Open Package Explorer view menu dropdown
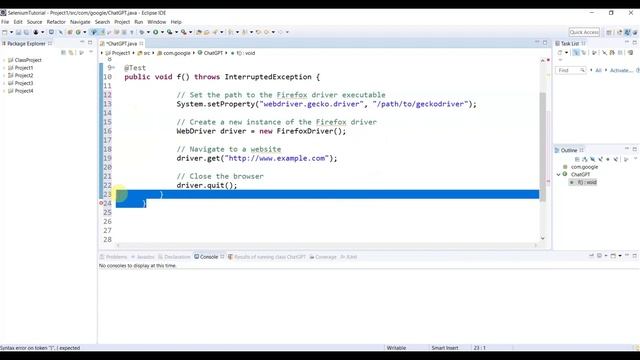The height and width of the screenshot is (360, 640). pyautogui.click(x=91, y=53)
